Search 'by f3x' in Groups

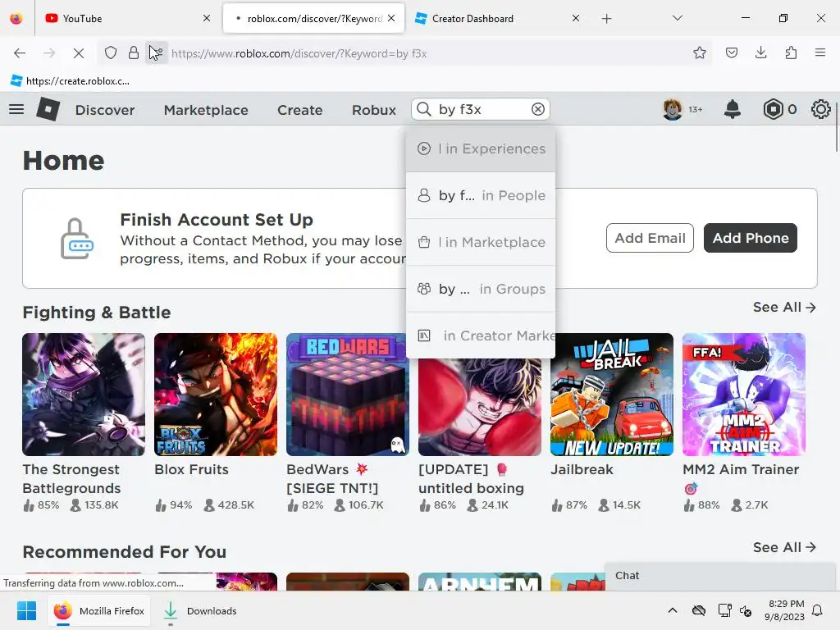point(481,289)
